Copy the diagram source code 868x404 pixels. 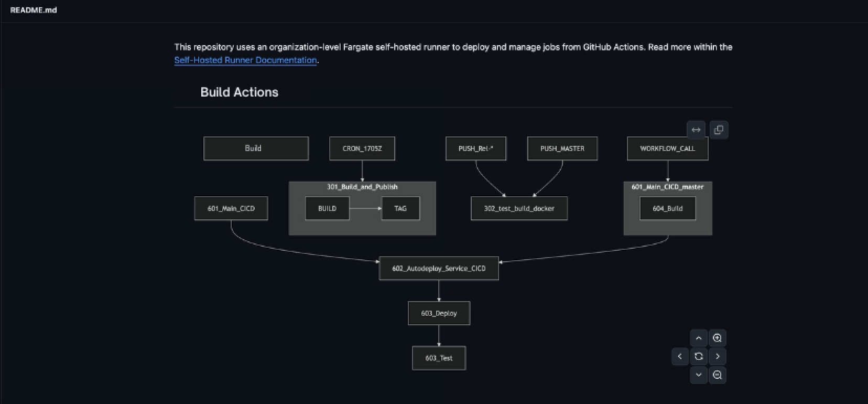719,130
